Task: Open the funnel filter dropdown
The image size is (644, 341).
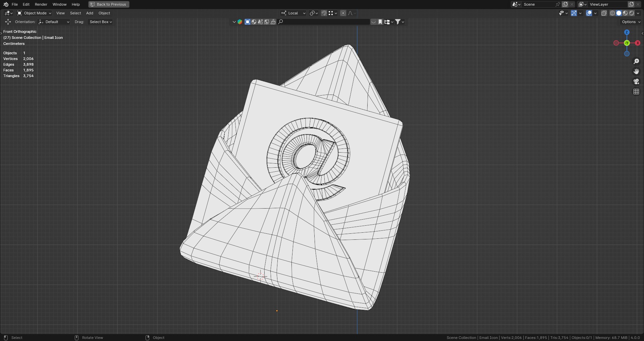Action: [399, 22]
